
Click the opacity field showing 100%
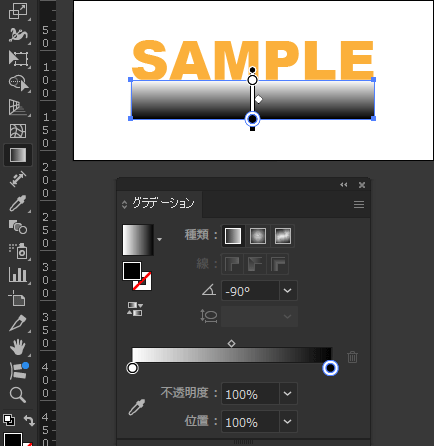[250, 394]
